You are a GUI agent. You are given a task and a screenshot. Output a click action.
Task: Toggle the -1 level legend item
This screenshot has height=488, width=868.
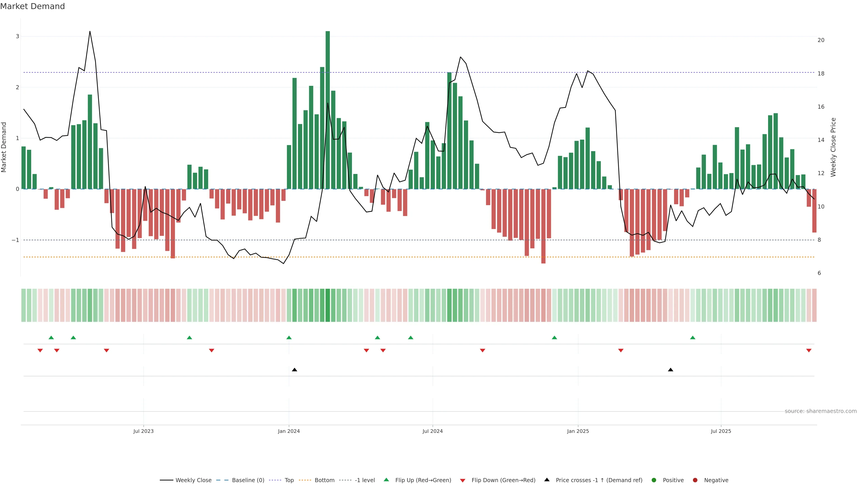point(365,480)
